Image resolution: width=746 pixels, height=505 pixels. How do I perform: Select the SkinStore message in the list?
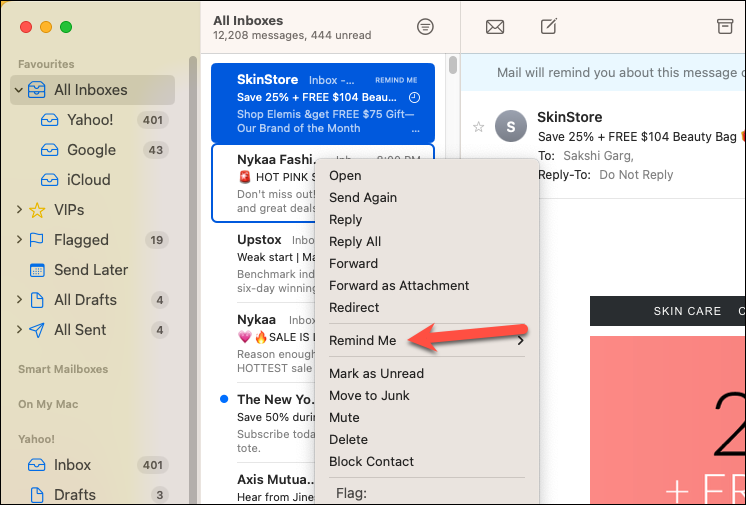323,103
